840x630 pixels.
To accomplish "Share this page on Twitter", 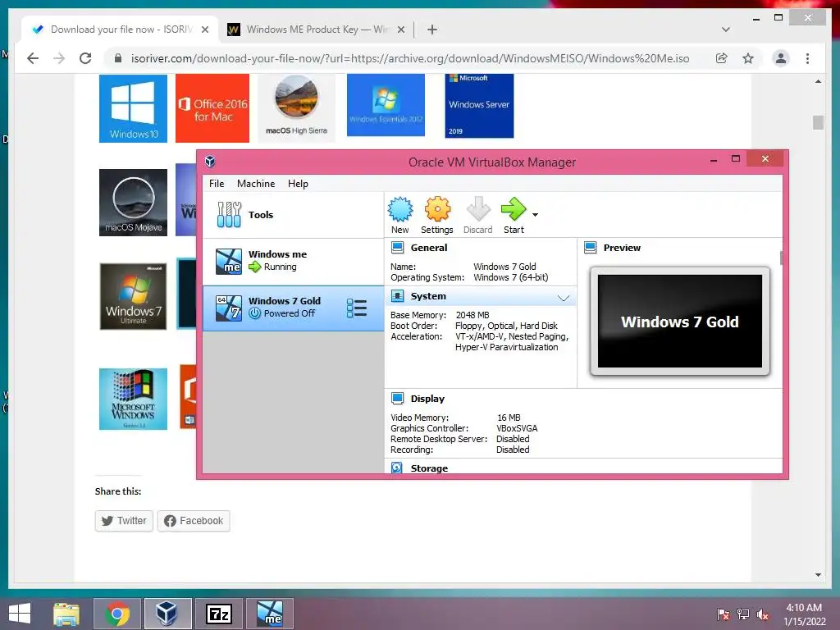I will point(124,521).
